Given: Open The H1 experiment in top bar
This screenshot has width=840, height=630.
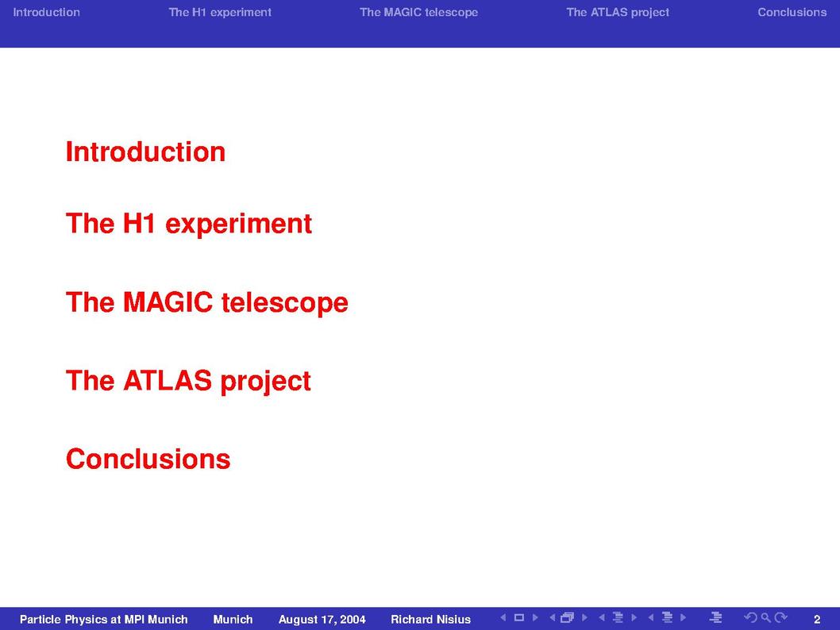Looking at the screenshot, I should (x=220, y=13).
